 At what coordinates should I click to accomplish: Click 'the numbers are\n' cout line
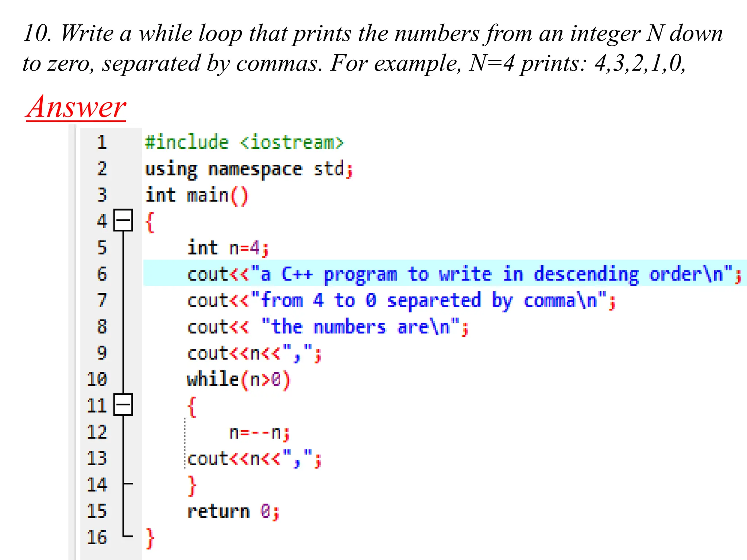pos(328,327)
